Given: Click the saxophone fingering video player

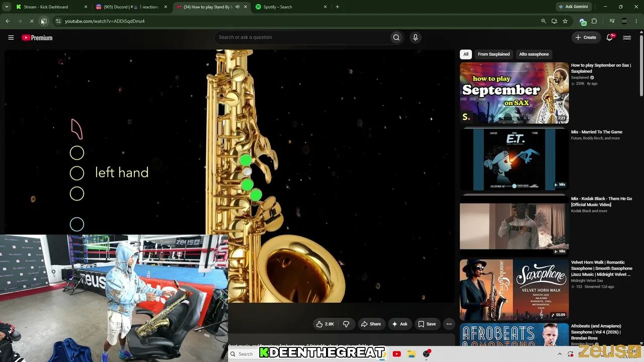Looking at the screenshot, I should pos(230,176).
